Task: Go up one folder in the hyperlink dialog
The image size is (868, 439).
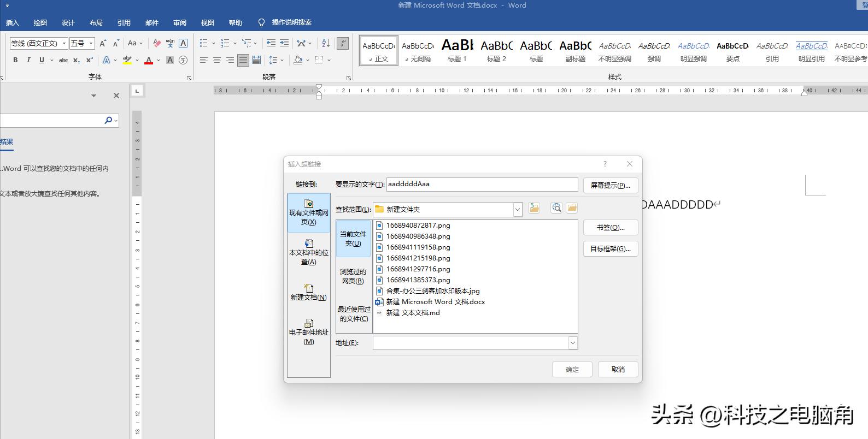Action: tap(534, 208)
